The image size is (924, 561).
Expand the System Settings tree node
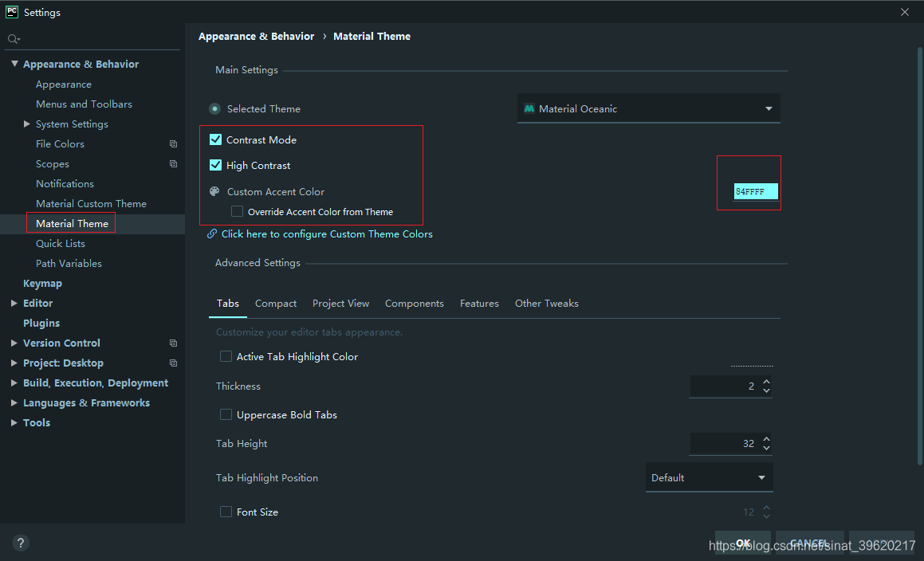pos(27,124)
